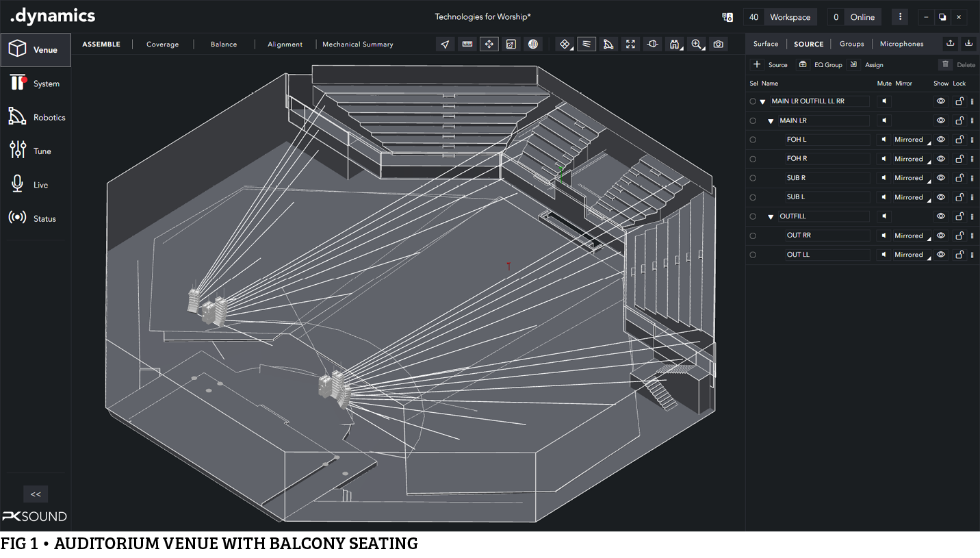Viewport: 980px width, 558px height.
Task: Take a snapshot with camera icon
Action: point(718,45)
